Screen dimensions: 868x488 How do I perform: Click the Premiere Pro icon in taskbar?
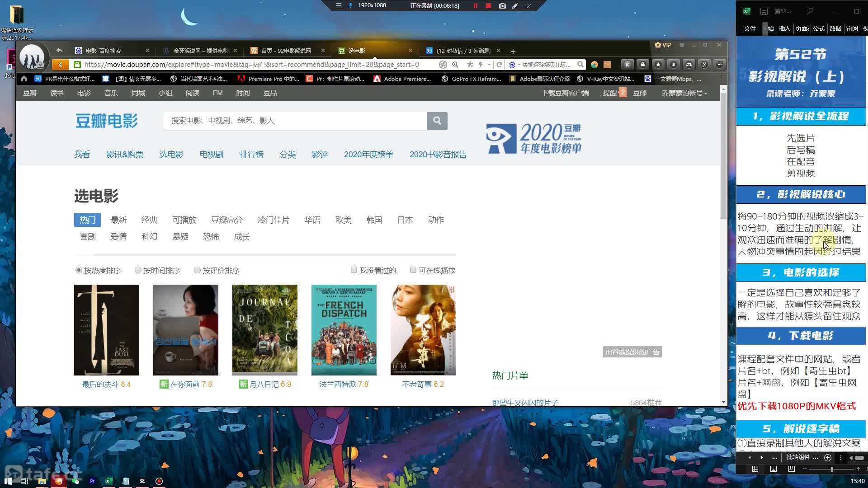(92, 481)
